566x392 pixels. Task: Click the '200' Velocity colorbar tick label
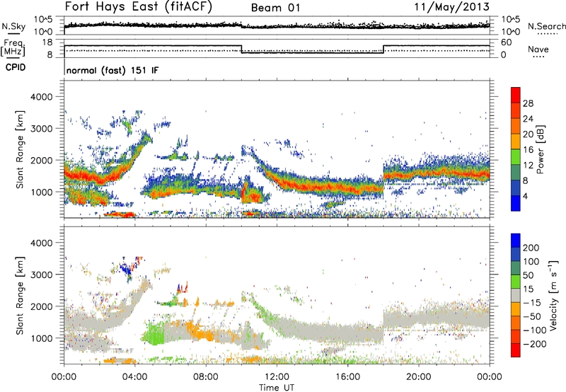pyautogui.click(x=531, y=248)
